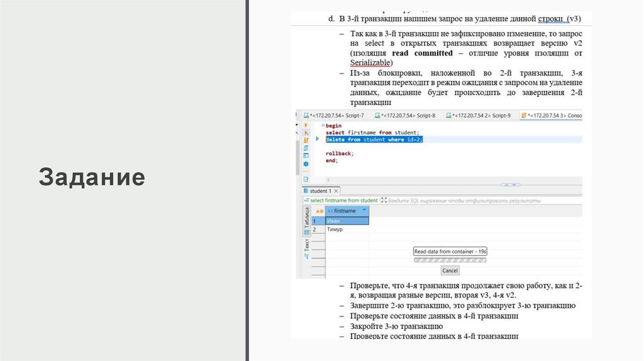644x361 pixels.
Task: Click the Execute script icon in sidebar
Action: coord(306,133)
